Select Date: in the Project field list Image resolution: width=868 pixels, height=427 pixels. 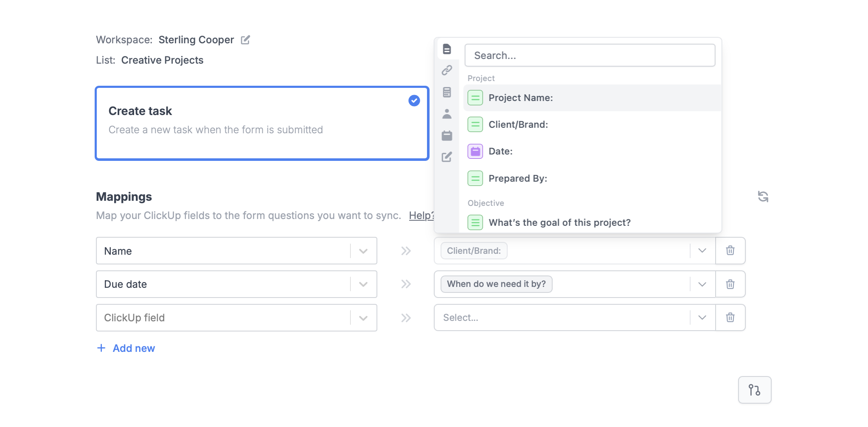(x=500, y=151)
